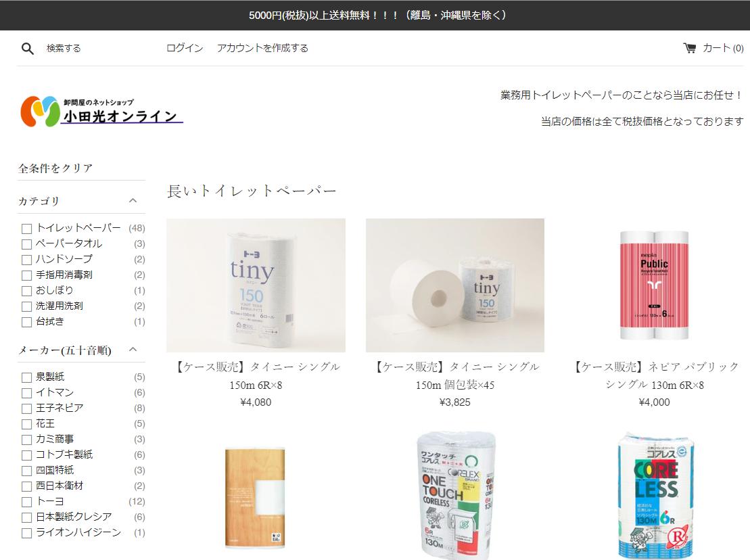Open 【ケース販売】タイニー シングル 150m 6R×8 title link
Viewport: 750px width, 560px height.
pyautogui.click(x=256, y=375)
